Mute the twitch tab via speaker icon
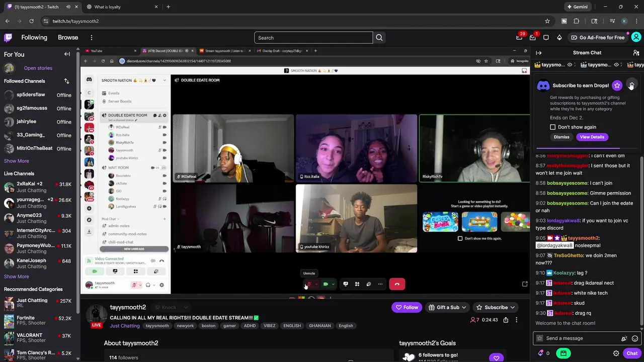Viewport: 644px width, 362px height. (x=68, y=7)
